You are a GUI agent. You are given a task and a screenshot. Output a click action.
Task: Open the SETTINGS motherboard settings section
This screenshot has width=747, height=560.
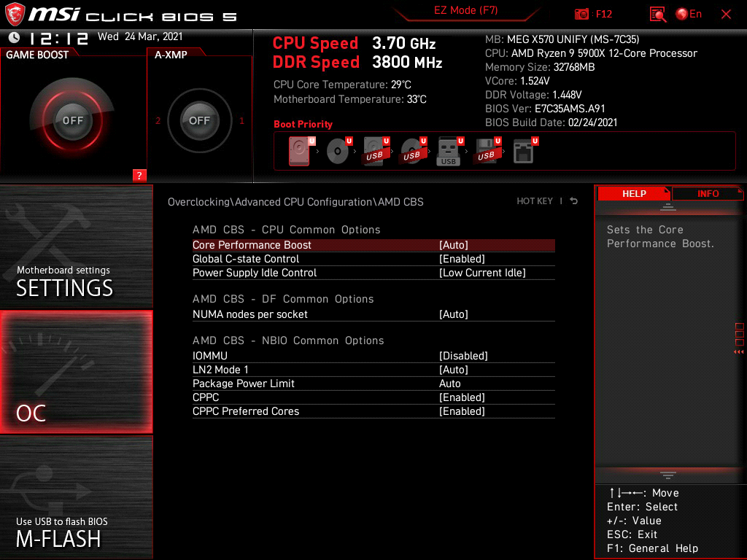click(76, 246)
